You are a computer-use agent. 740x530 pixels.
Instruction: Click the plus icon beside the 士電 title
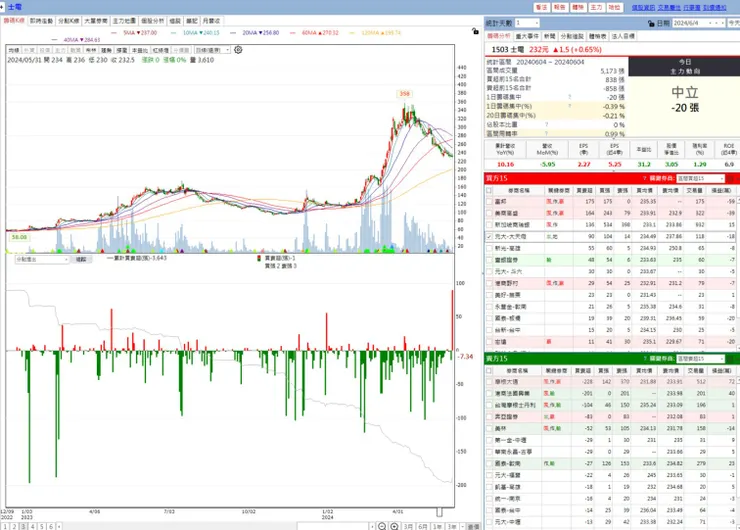[x=2, y=7]
